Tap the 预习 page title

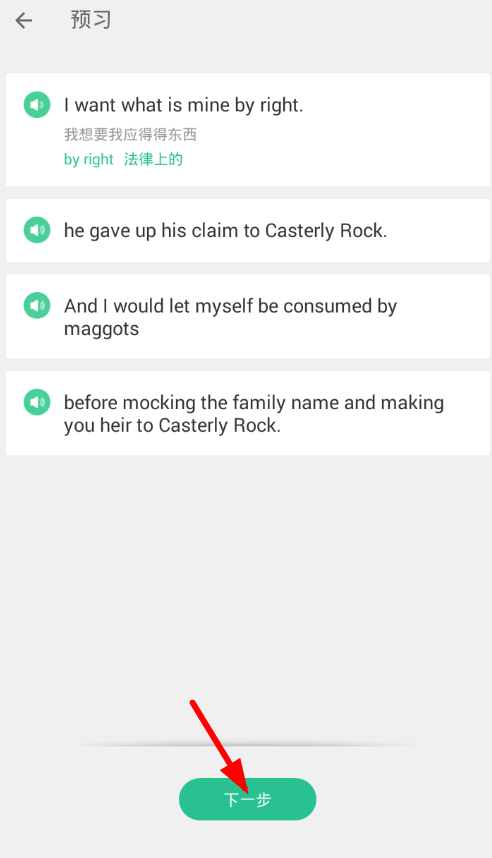pos(91,20)
